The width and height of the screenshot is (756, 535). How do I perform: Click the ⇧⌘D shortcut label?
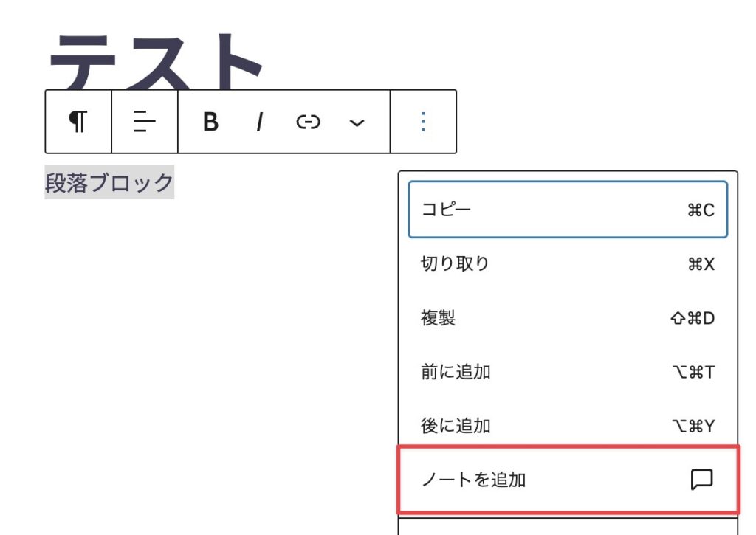pos(692,319)
